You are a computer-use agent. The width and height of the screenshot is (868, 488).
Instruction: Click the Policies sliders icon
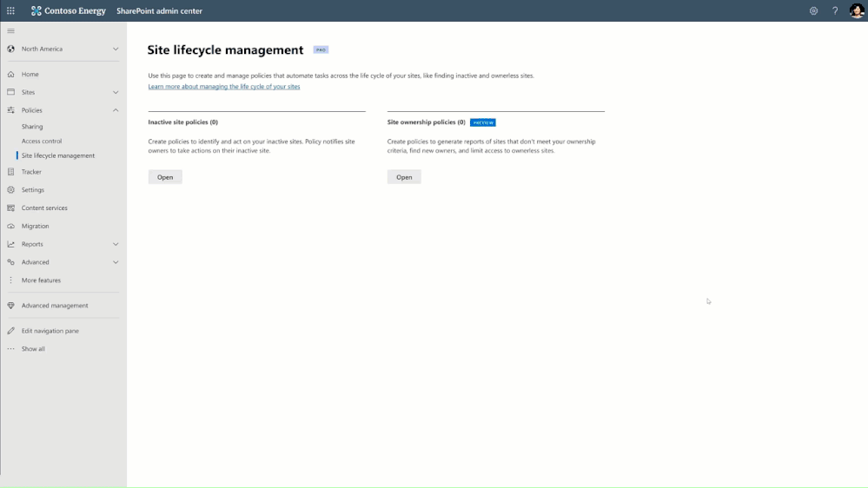[x=10, y=110]
